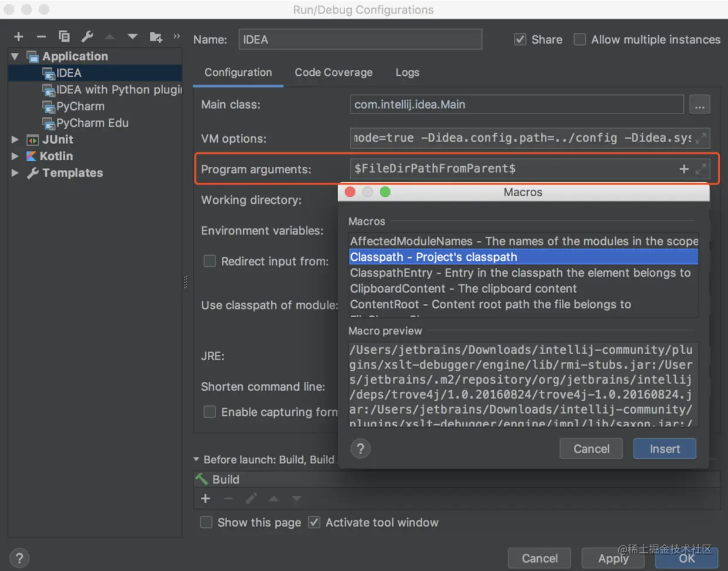Select ClasspathEntry macro
The image size is (728, 571).
[x=524, y=273]
